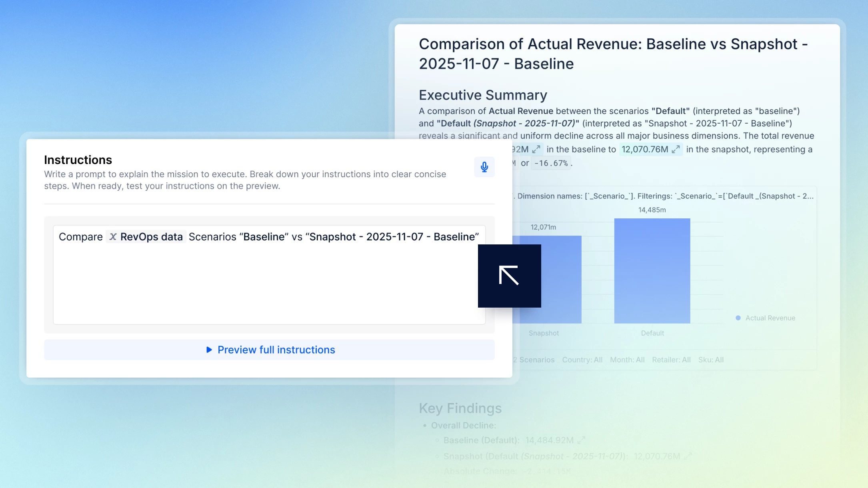This screenshot has height=488, width=868.
Task: Expand Preview full instructions triangle
Action: tap(209, 350)
